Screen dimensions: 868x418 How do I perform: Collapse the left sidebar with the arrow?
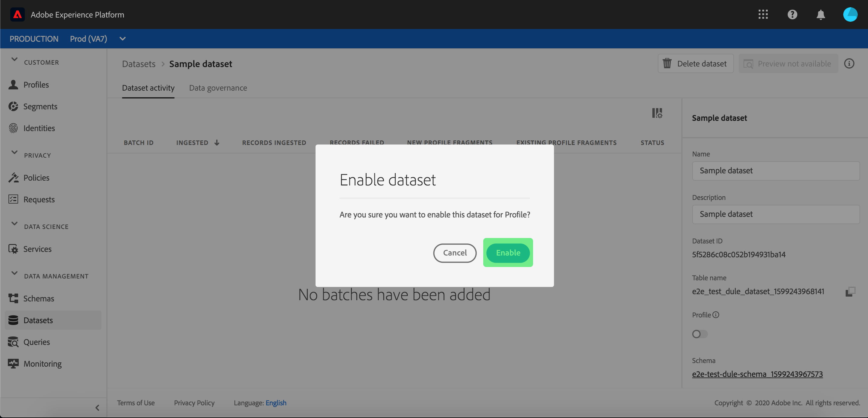[97, 407]
